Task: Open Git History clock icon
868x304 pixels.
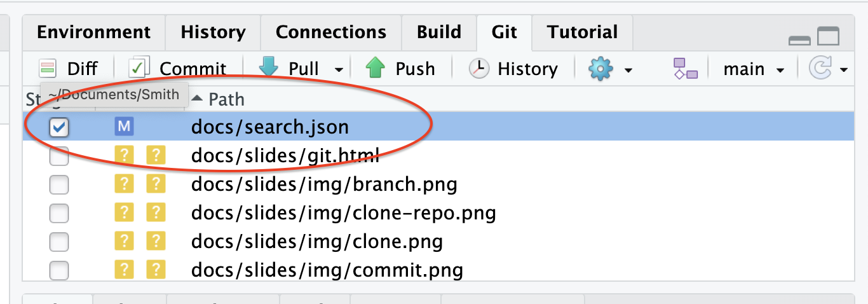Action: [x=479, y=69]
